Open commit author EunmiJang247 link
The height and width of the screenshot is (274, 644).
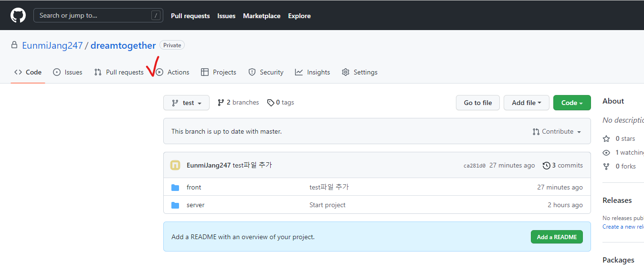(x=209, y=165)
